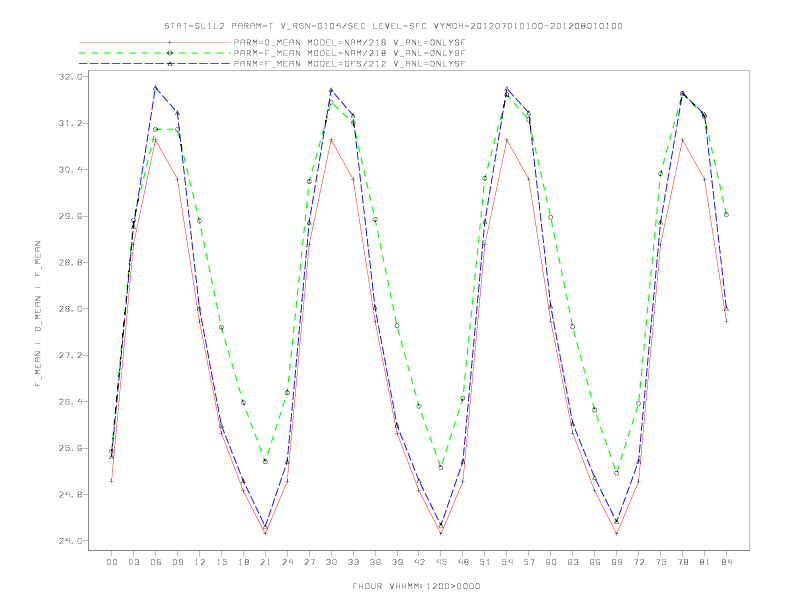The image size is (792, 612).
Task: Click the y-axis tick label 28.8
Action: (70, 263)
